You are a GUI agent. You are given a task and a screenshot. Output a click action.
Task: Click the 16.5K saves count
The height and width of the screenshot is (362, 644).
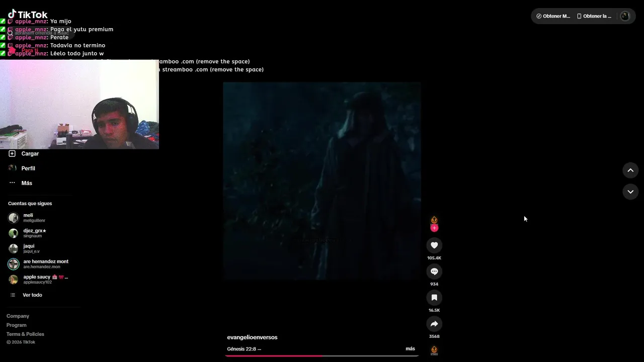point(434,310)
